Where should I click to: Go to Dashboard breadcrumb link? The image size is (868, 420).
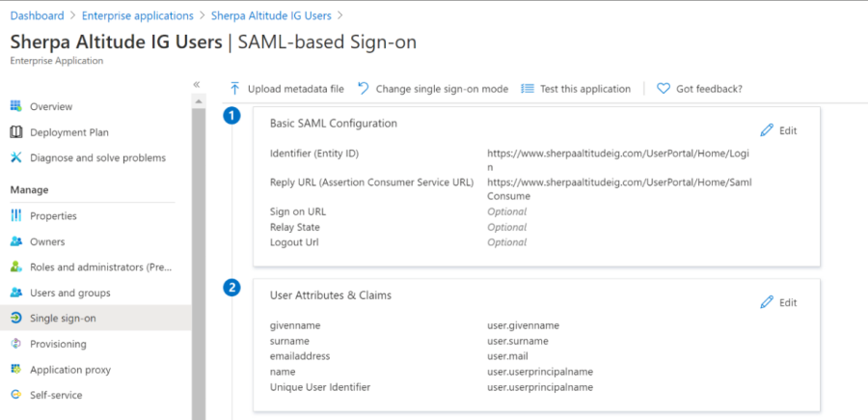tap(37, 15)
